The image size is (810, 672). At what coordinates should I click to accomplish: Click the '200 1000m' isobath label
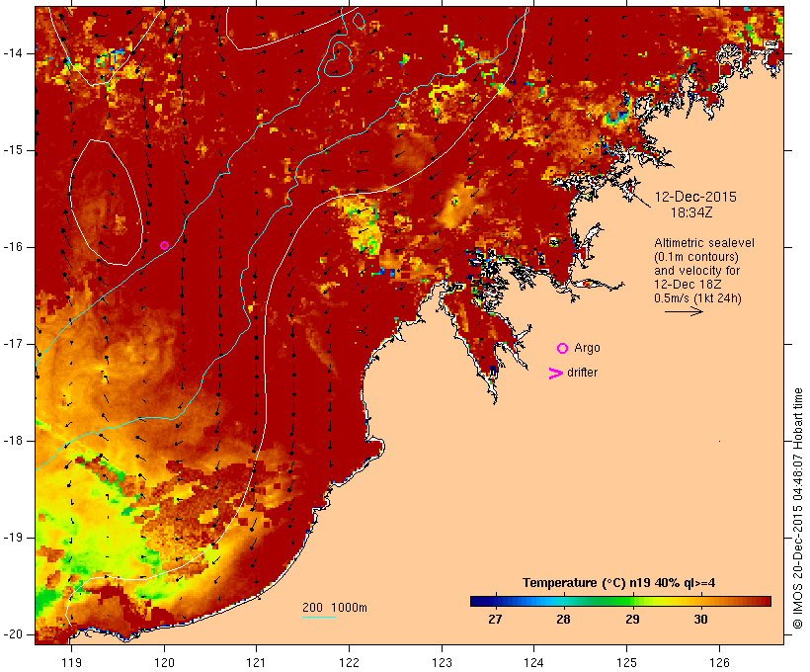tap(335, 608)
